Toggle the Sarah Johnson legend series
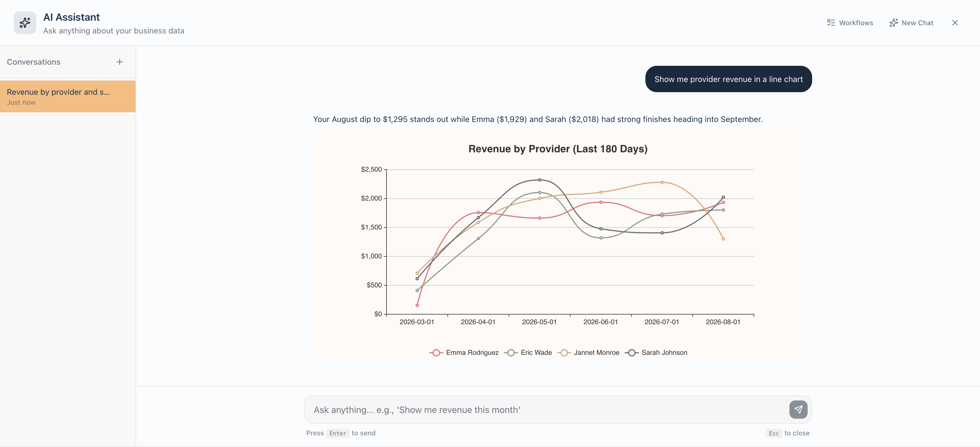This screenshot has width=980, height=447. pos(656,353)
